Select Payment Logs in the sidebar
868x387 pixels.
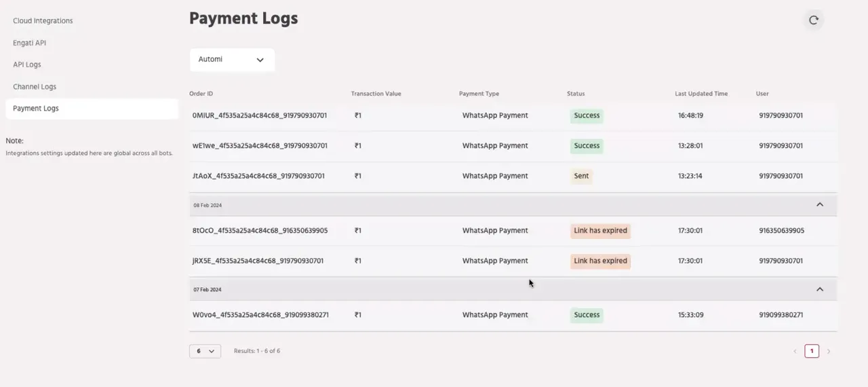pos(92,109)
